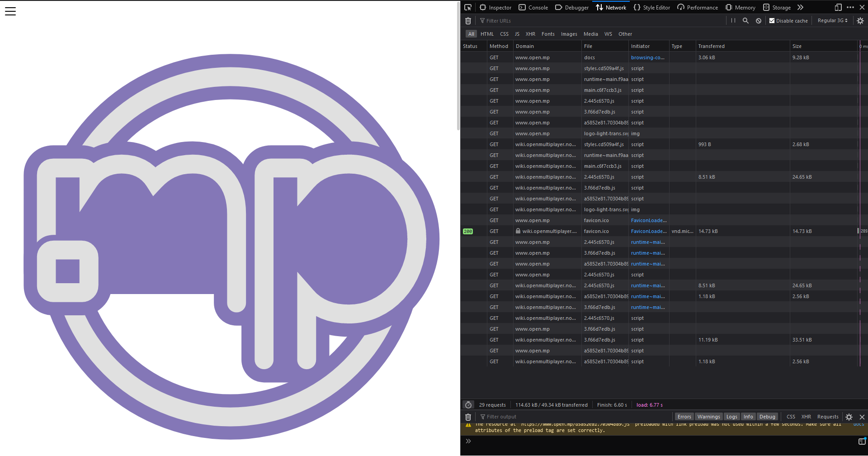Toggle console multi-line editor icon
The image size is (868, 456).
click(x=862, y=441)
